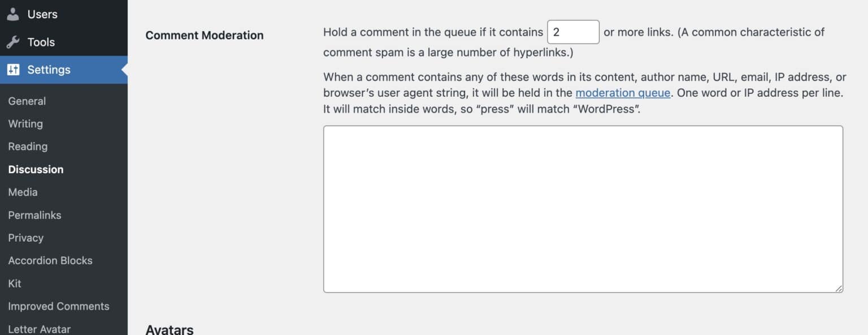Open Improved Comments settings
Image resolution: width=868 pixels, height=335 pixels.
point(59,306)
